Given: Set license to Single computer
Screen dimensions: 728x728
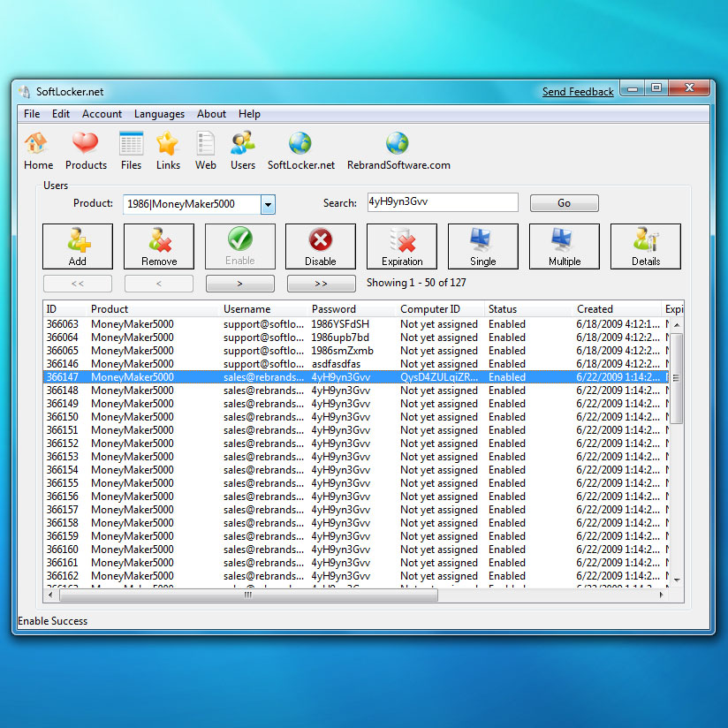Looking at the screenshot, I should [x=482, y=246].
